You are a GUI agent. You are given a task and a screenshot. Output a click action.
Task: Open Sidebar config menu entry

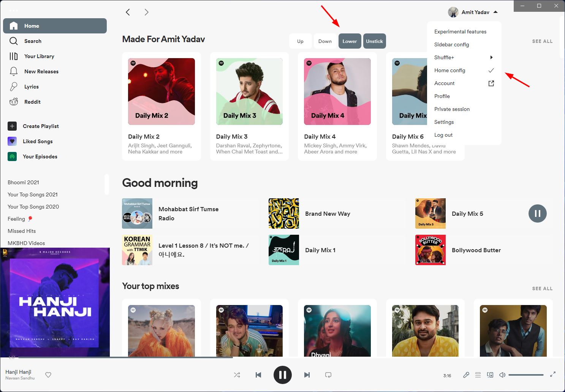coord(464,44)
